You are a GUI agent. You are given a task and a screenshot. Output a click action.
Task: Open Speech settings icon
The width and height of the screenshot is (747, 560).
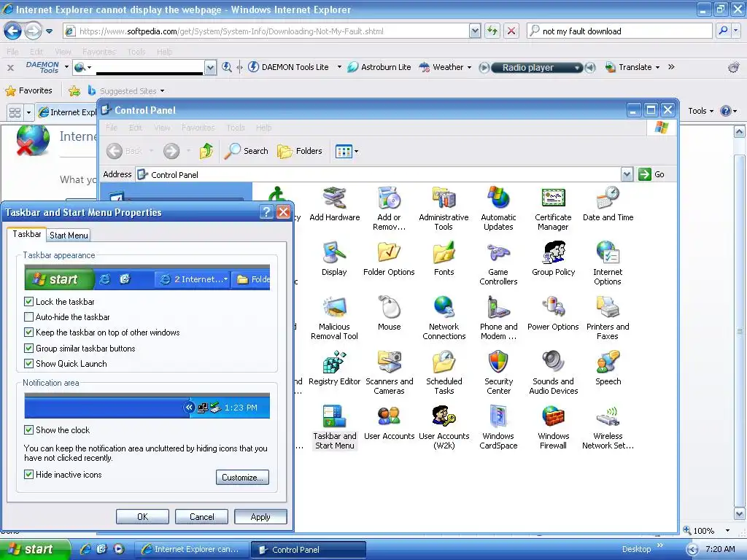(x=608, y=368)
